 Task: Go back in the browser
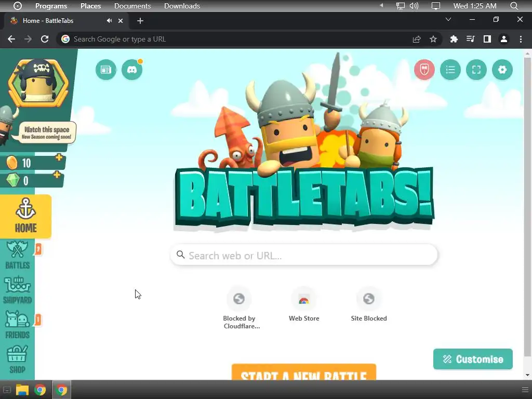(11, 39)
